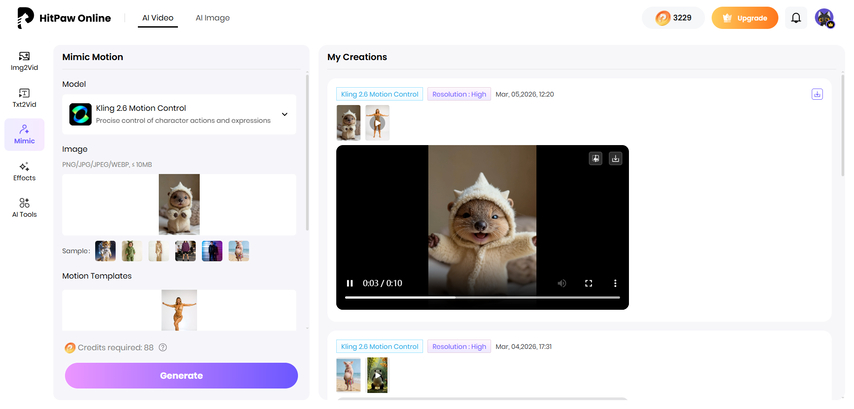Viewport: 854px width, 409px height.
Task: Select the AI Video tab
Action: [158, 18]
